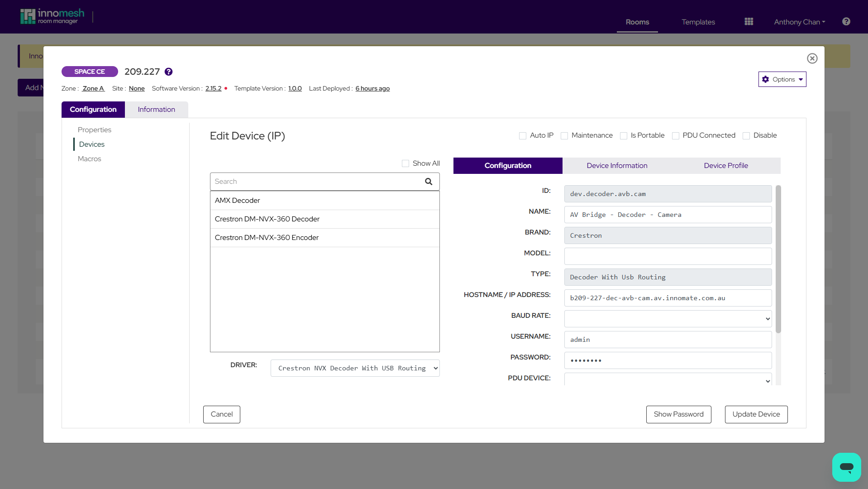This screenshot has height=489, width=868.
Task: Select Crestron DM-NVX-360 Encoder from list
Action: [x=267, y=237]
